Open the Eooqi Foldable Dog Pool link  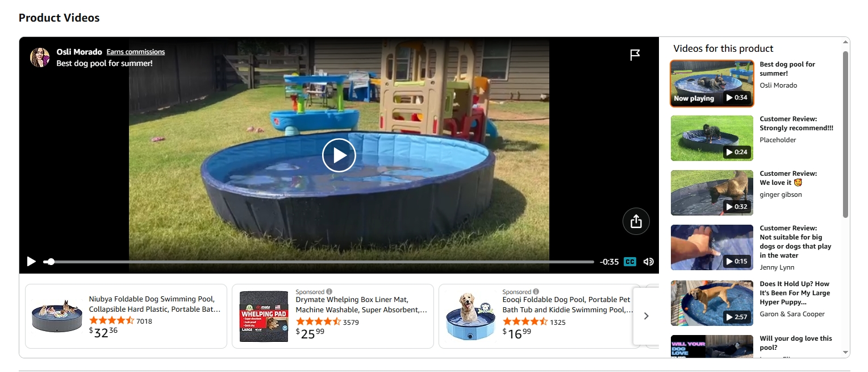click(x=567, y=304)
